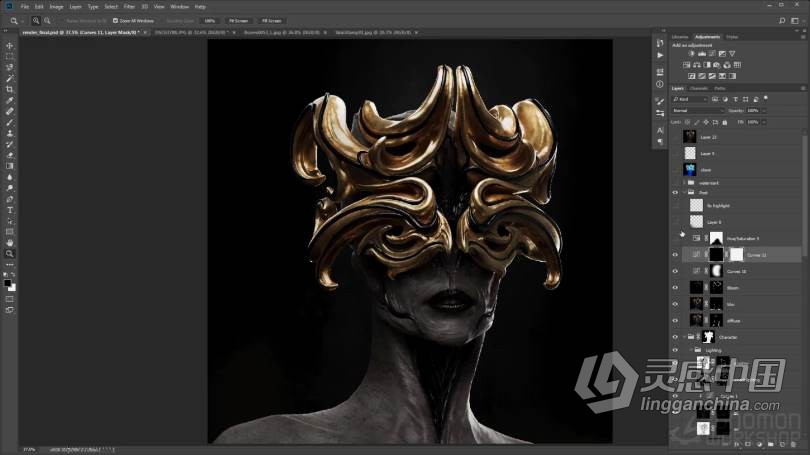This screenshot has height=455, width=810.
Task: Add a Vibrance adjustment
Action: 732,54
